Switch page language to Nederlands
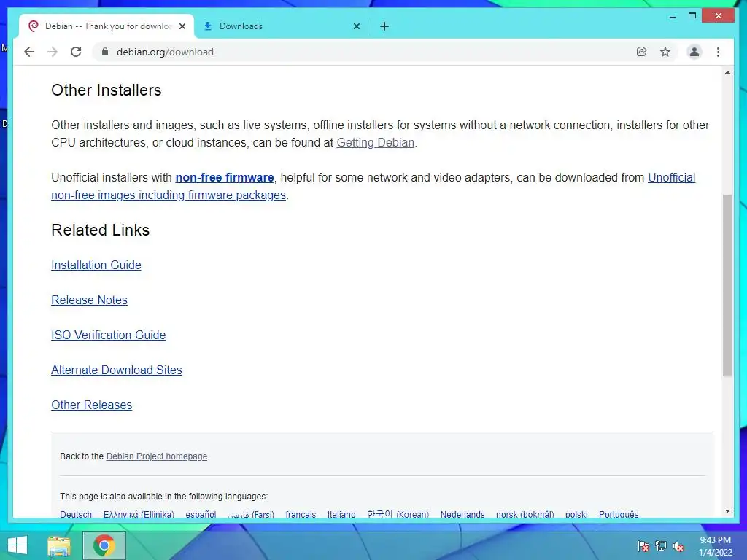Image resolution: width=747 pixels, height=560 pixels. [462, 514]
